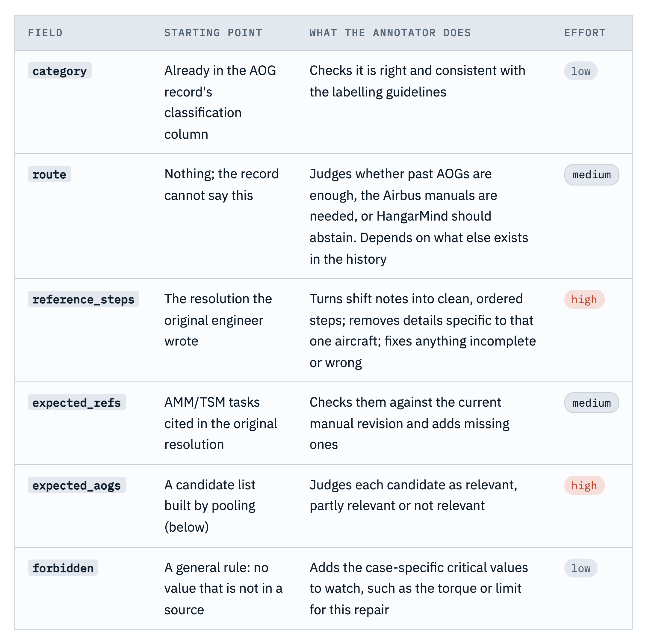Click the EFFORT column header
647x644 pixels.
585,33
